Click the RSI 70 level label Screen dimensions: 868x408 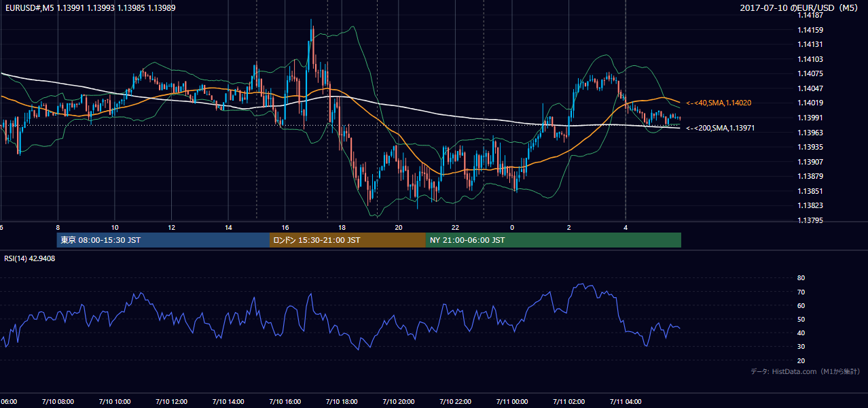(801, 292)
